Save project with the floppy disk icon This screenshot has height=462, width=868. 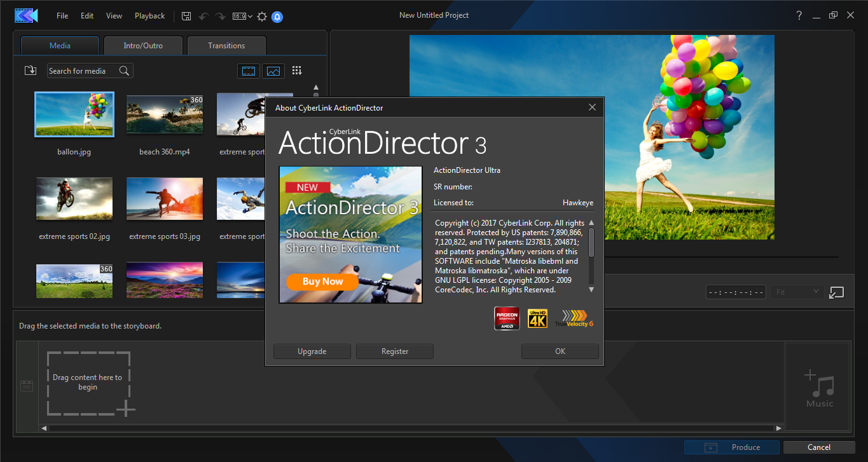coord(186,16)
